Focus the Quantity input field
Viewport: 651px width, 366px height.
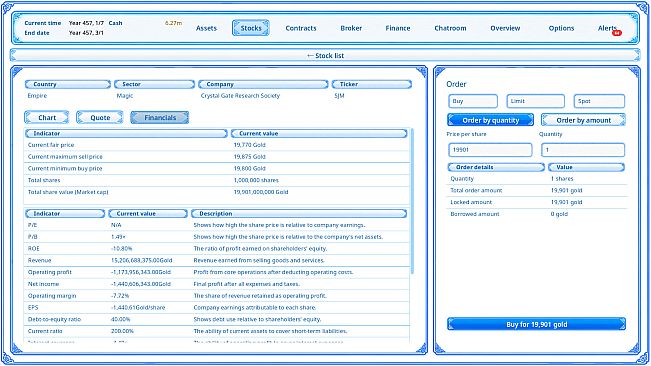click(583, 150)
